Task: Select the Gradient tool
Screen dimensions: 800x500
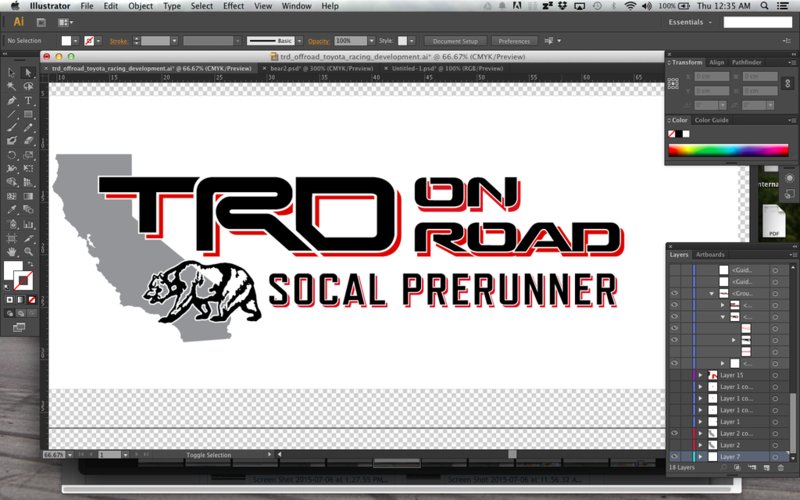Action: (28, 196)
